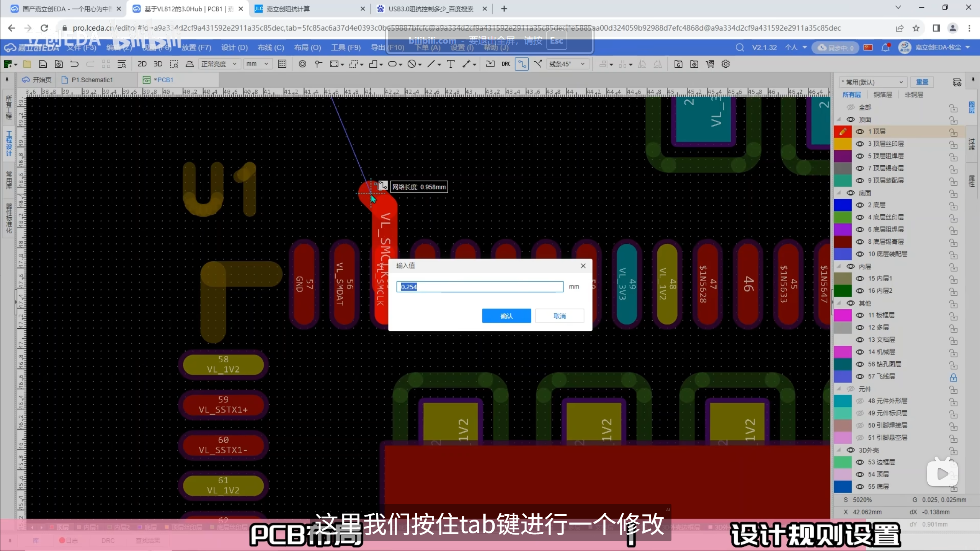Screen dimensions: 980x551
Task: Click the undo arrow icon in toolbar
Action: click(x=74, y=64)
